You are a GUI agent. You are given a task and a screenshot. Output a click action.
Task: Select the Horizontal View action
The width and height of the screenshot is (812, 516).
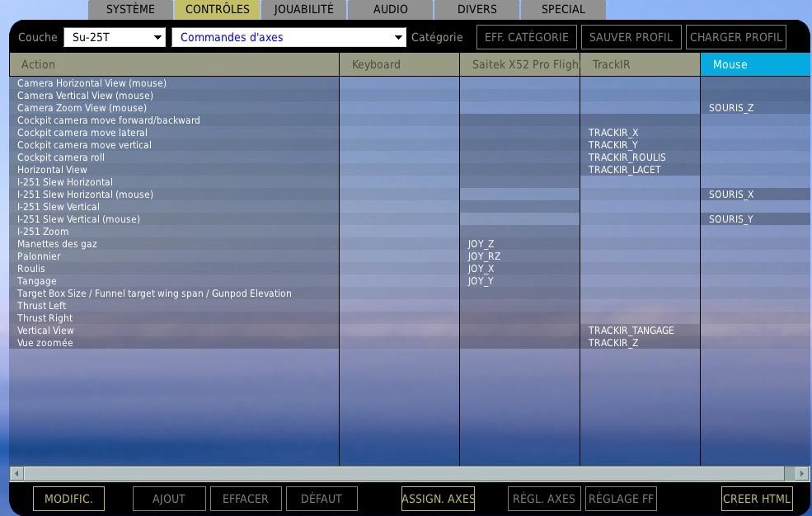tap(174, 170)
